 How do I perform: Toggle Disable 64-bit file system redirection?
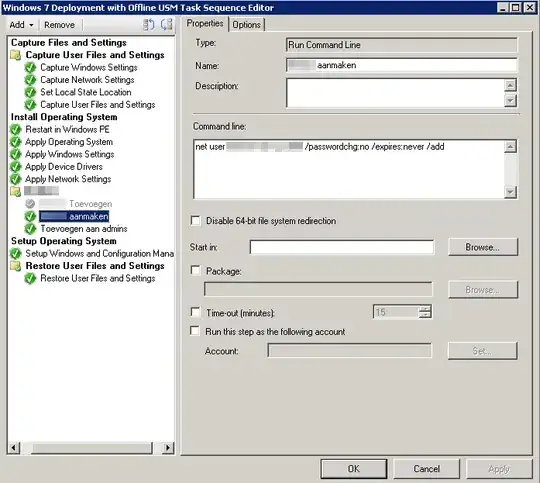195,220
